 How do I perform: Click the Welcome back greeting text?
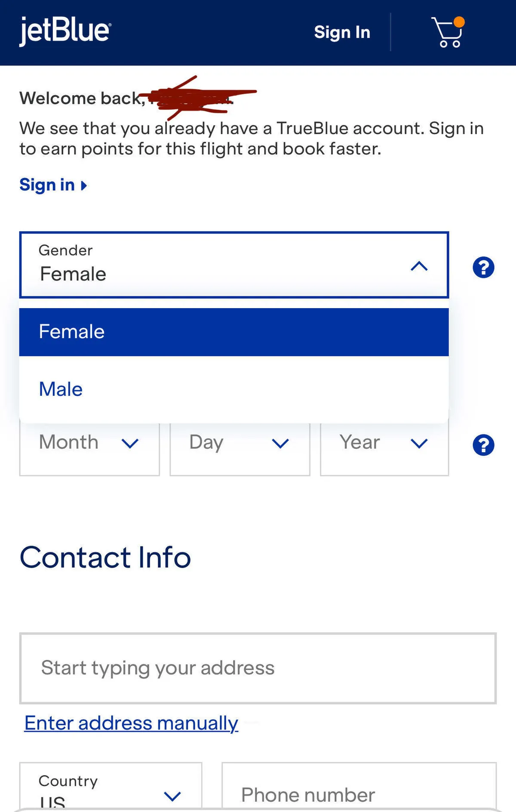point(82,98)
